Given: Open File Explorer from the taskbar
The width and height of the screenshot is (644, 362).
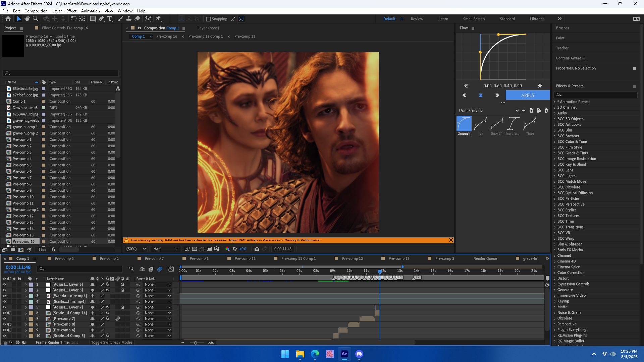Looking at the screenshot, I should [300, 354].
